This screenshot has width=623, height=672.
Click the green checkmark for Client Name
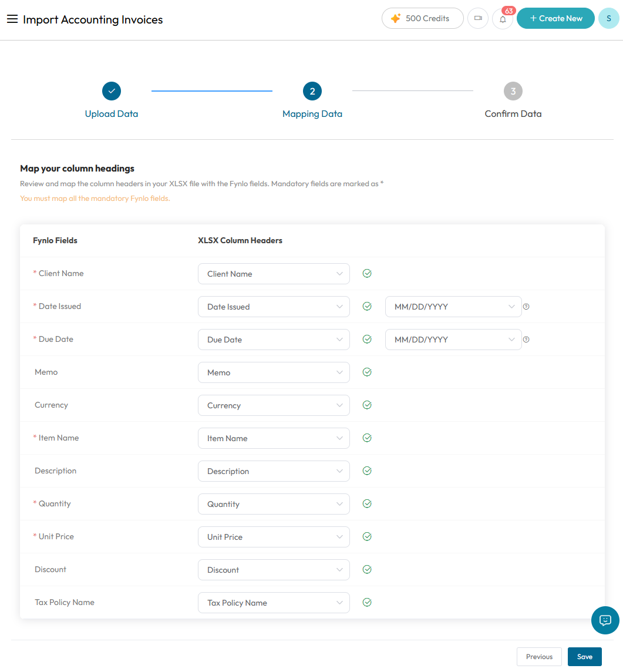click(x=367, y=273)
